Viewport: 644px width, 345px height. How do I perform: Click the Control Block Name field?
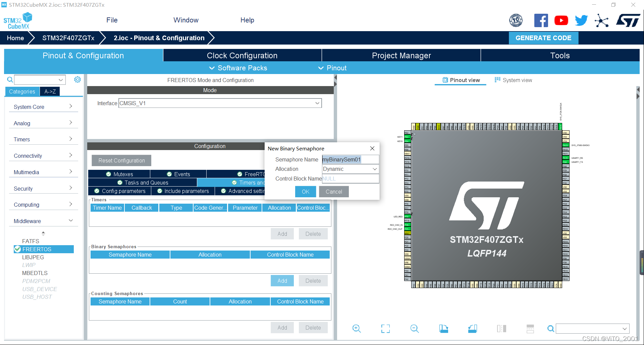351,179
